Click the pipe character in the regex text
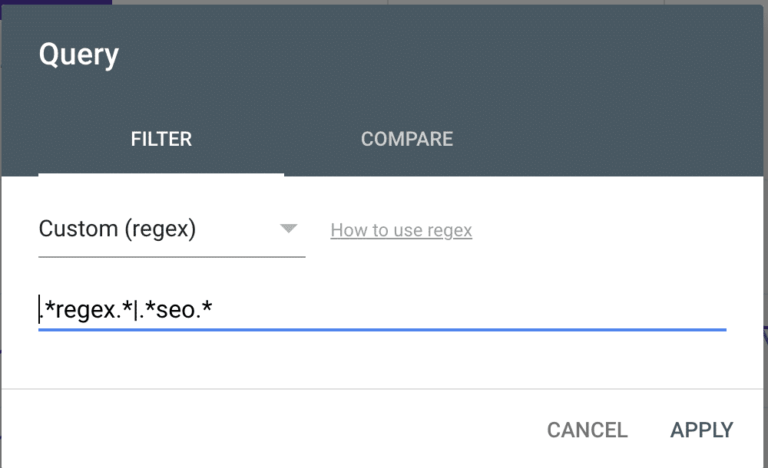768x468 pixels. tap(135, 310)
